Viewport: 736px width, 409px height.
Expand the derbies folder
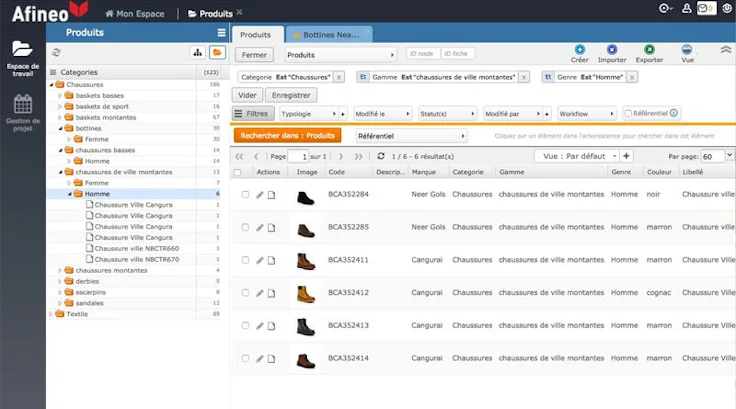(x=60, y=281)
